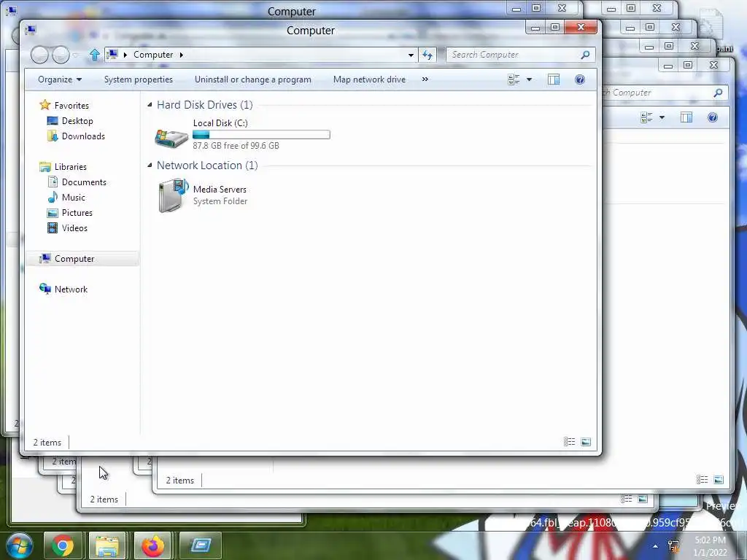Open Help with the blue question mark
Screen dimensions: 747x560
(x=580, y=79)
